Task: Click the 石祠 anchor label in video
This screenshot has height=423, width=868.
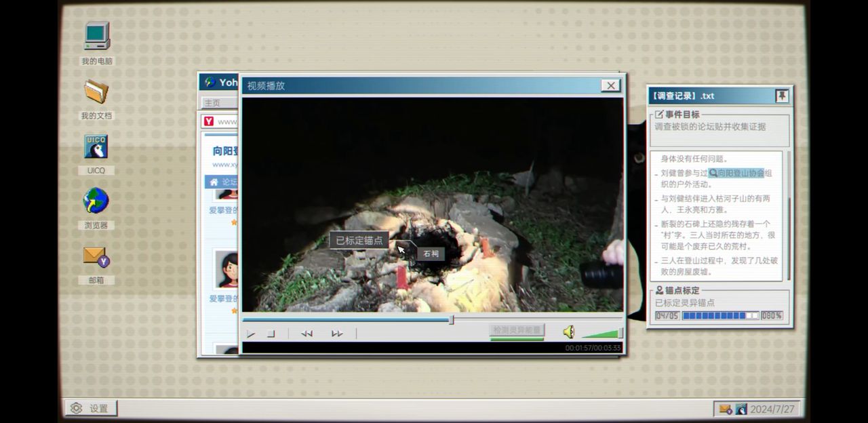Action: 431,254
